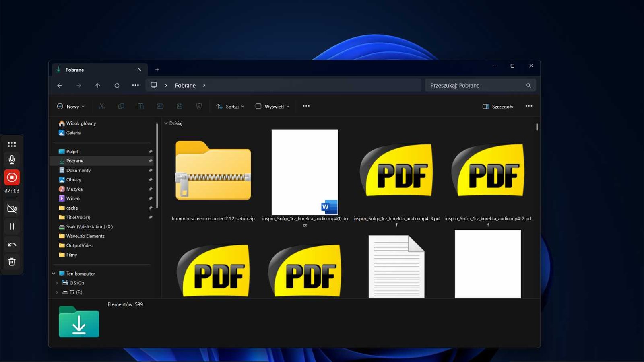Close the Pobrane tab
The width and height of the screenshot is (644, 362).
[x=139, y=70]
